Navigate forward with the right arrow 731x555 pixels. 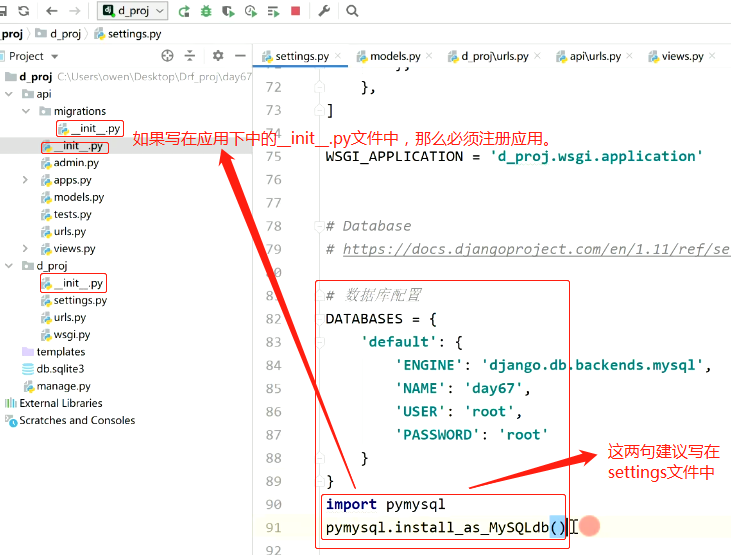75,11
